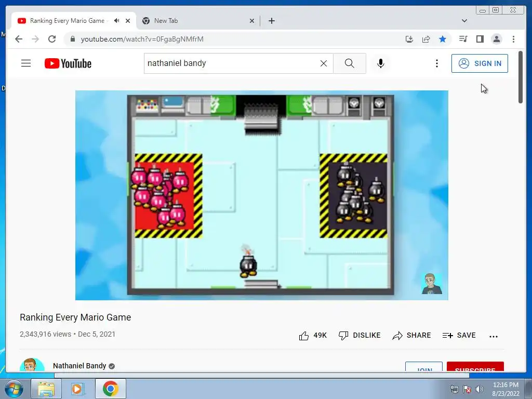Click SAVE to playlist
The height and width of the screenshot is (399, 532).
(459, 335)
